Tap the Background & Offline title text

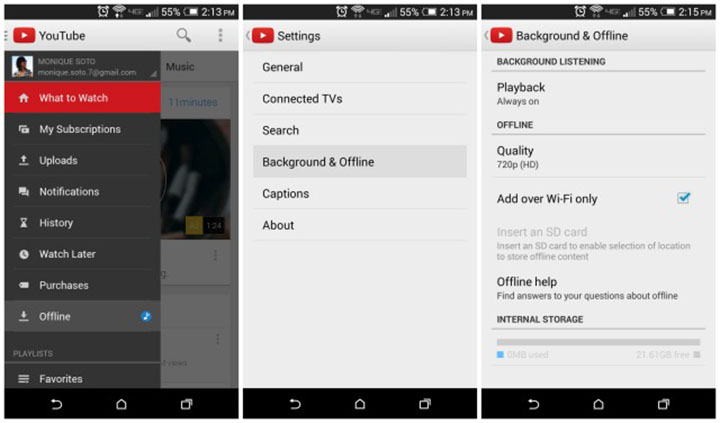[572, 36]
